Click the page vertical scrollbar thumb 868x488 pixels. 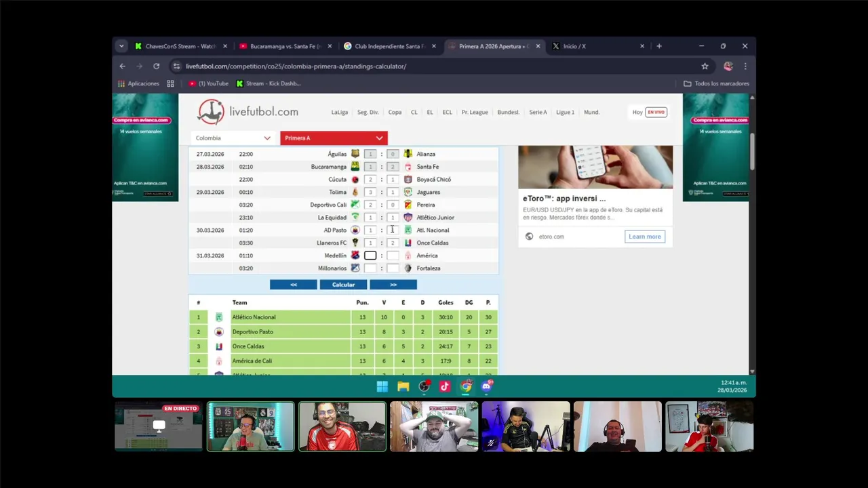[x=752, y=150]
